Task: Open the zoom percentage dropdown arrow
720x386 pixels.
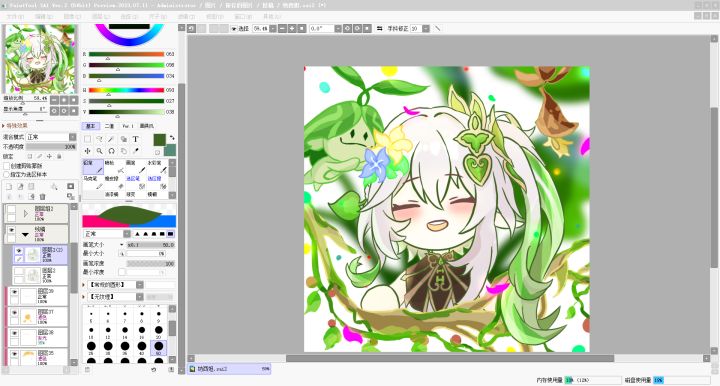Action: tap(273, 28)
